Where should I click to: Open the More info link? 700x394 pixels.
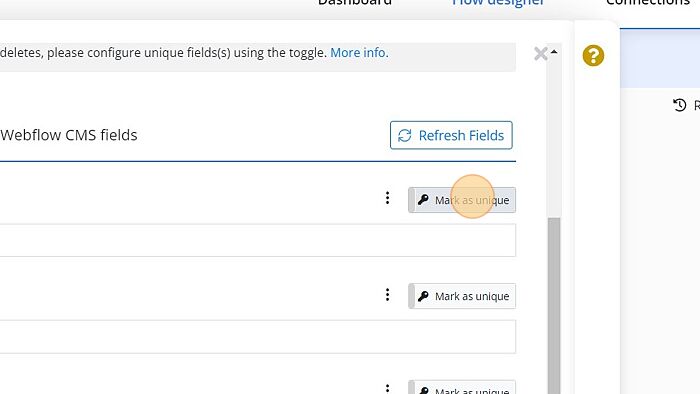pos(359,53)
